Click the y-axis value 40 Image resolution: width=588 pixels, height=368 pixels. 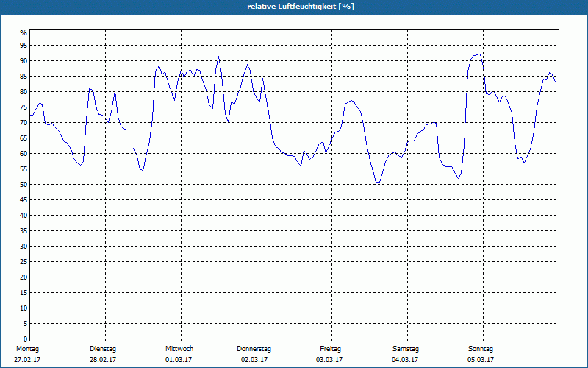point(24,216)
